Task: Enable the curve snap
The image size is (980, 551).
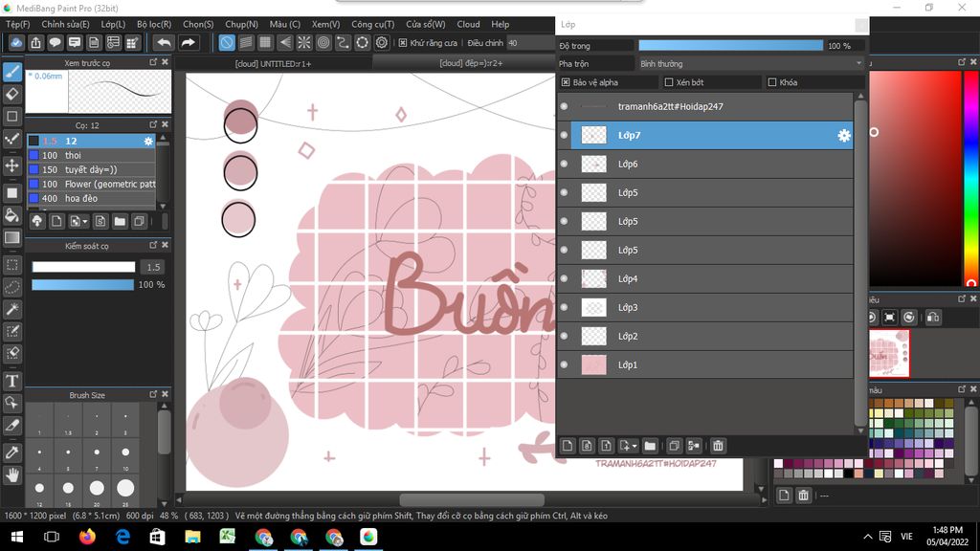Action: [x=343, y=42]
